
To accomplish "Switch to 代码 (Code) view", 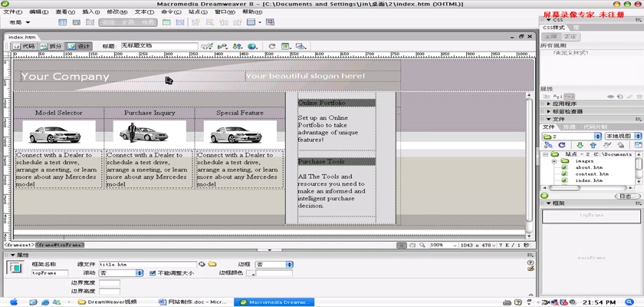I will coord(24,47).
